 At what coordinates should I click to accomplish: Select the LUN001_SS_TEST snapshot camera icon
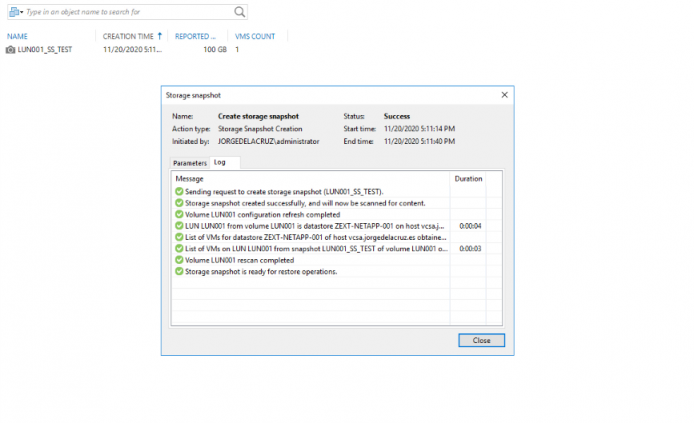click(x=11, y=50)
